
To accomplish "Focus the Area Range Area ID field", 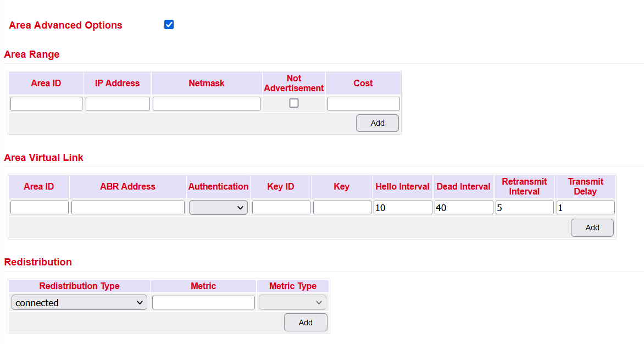I will pyautogui.click(x=46, y=103).
